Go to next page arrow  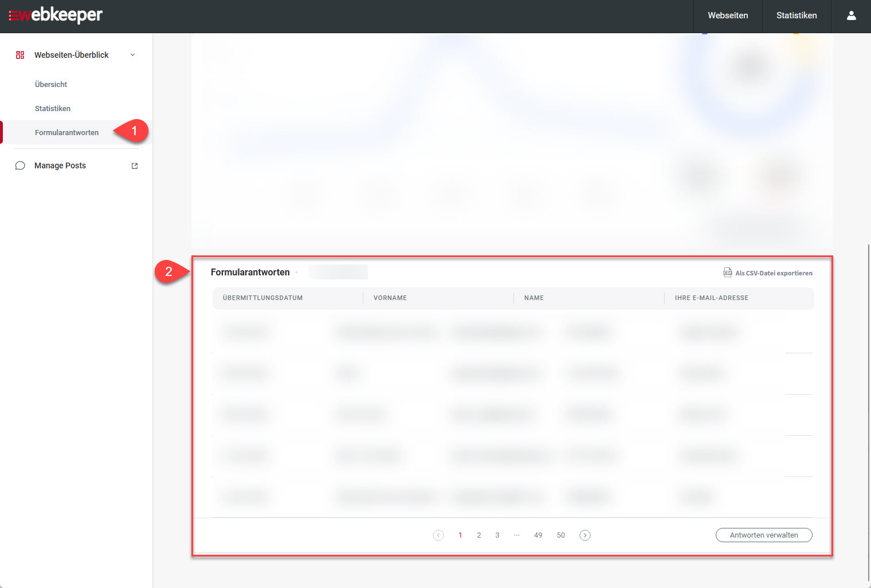(x=584, y=535)
